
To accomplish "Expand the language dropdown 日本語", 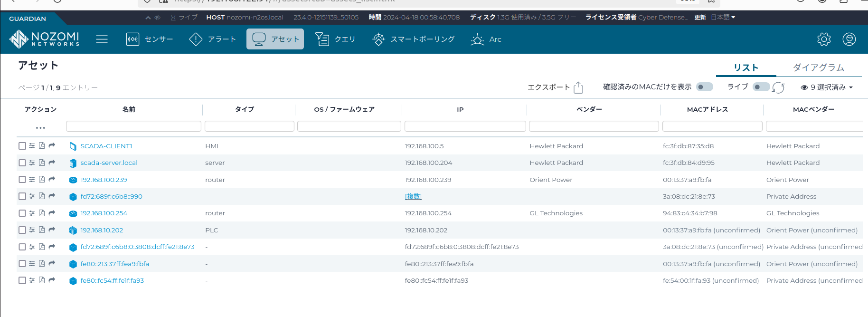I will (x=723, y=17).
